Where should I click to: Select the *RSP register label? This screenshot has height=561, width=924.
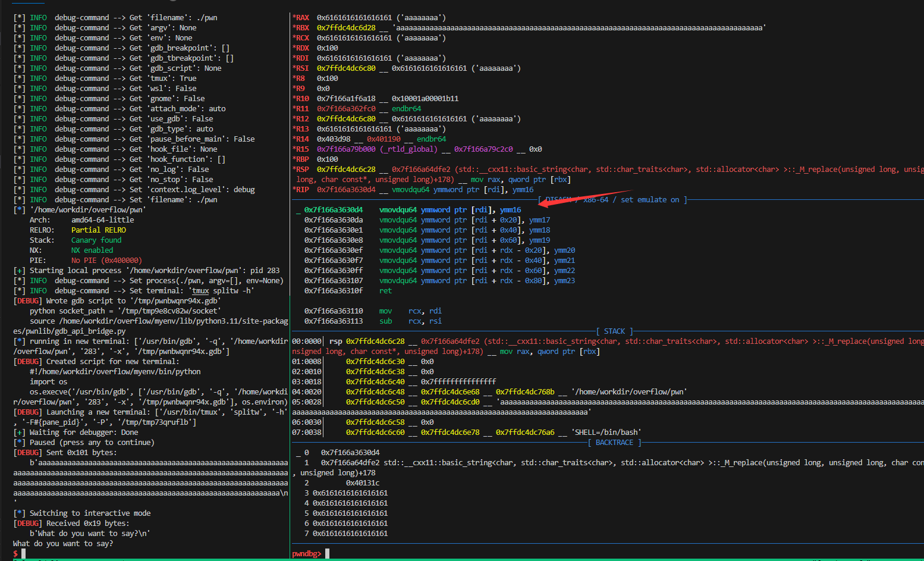coord(301,170)
